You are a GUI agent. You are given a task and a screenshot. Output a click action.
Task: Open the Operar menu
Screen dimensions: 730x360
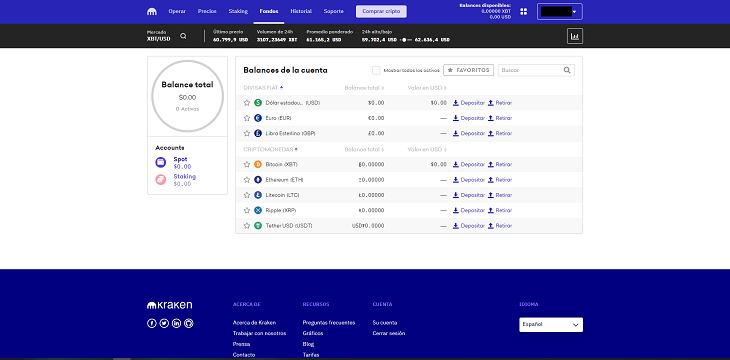(x=177, y=11)
